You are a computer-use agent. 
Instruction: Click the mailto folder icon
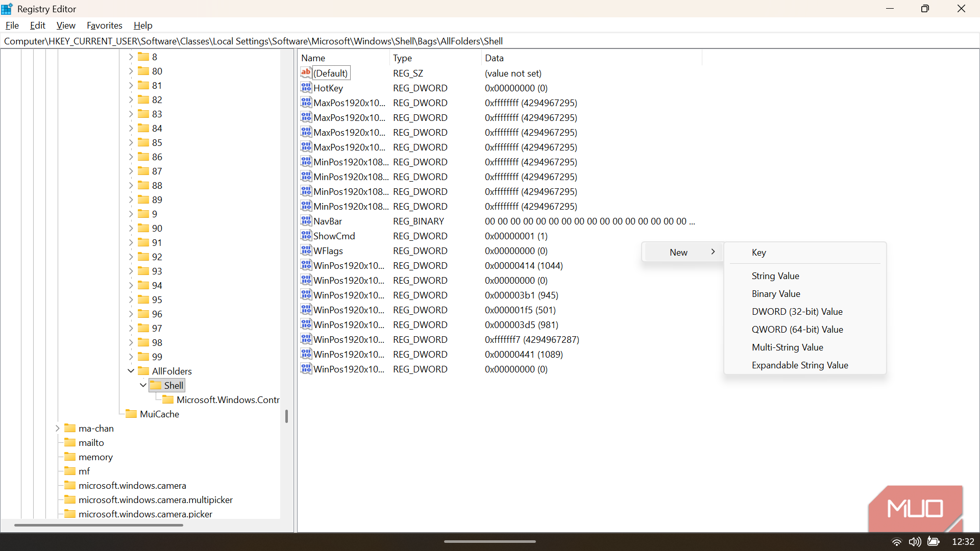pos(70,442)
